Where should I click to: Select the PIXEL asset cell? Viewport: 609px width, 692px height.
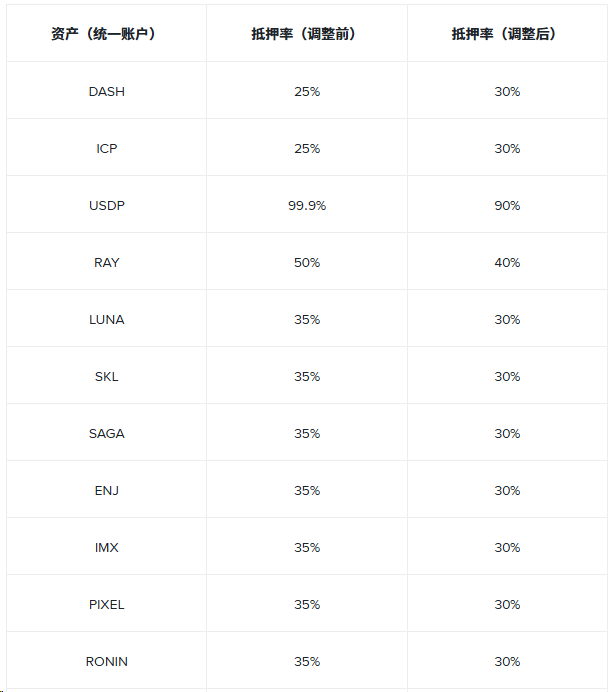(x=107, y=604)
